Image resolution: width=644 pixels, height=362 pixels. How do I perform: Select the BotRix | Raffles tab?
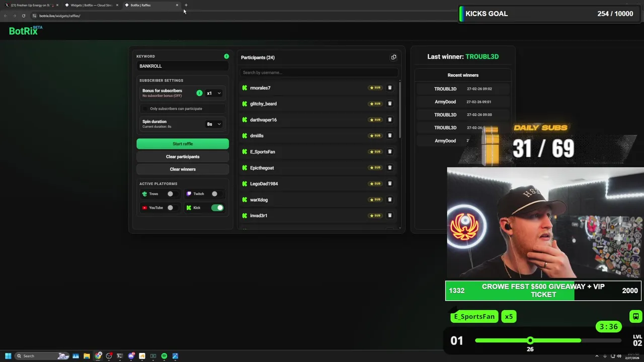(151, 5)
